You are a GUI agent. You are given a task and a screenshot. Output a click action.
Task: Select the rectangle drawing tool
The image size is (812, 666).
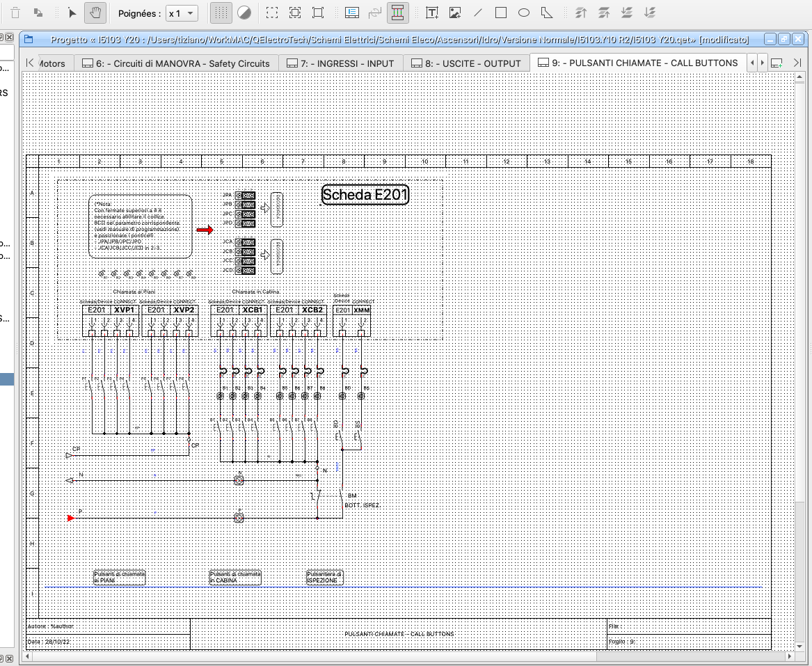[501, 13]
